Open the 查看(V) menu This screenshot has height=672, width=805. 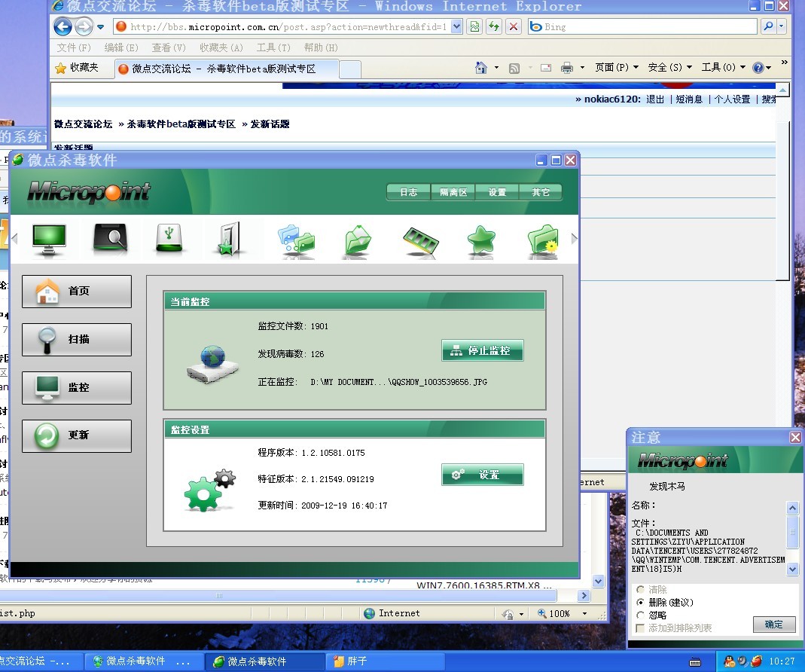click(x=169, y=47)
